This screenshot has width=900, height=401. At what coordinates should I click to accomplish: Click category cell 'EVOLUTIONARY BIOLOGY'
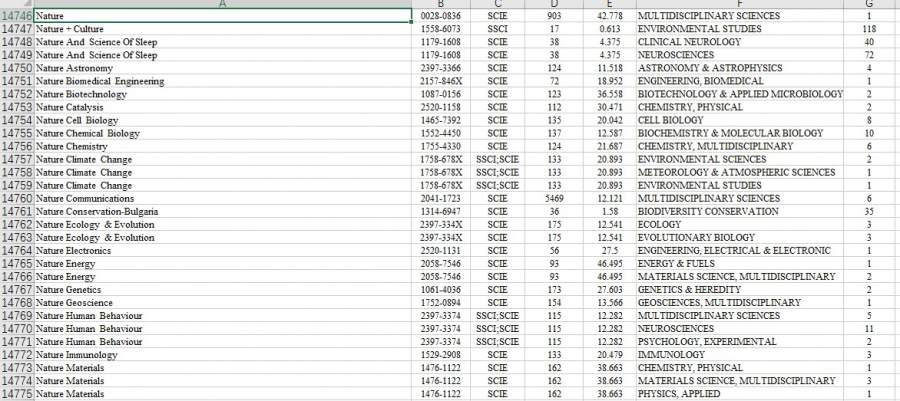coord(740,238)
